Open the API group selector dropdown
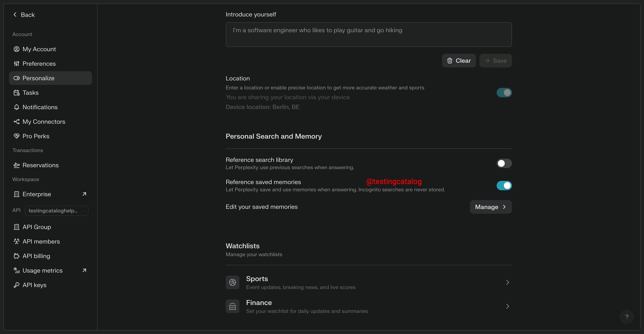Viewport: 644px width, 334px height. [56, 211]
